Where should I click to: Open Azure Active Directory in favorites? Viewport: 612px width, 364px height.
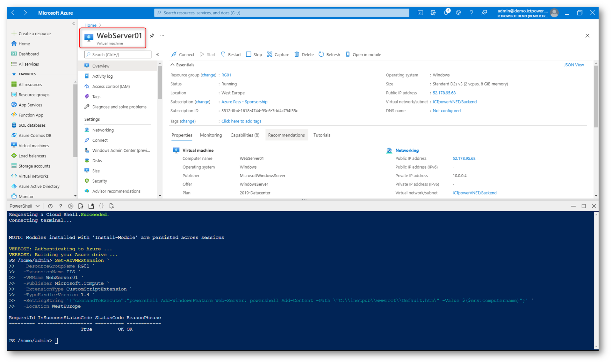[35, 186]
